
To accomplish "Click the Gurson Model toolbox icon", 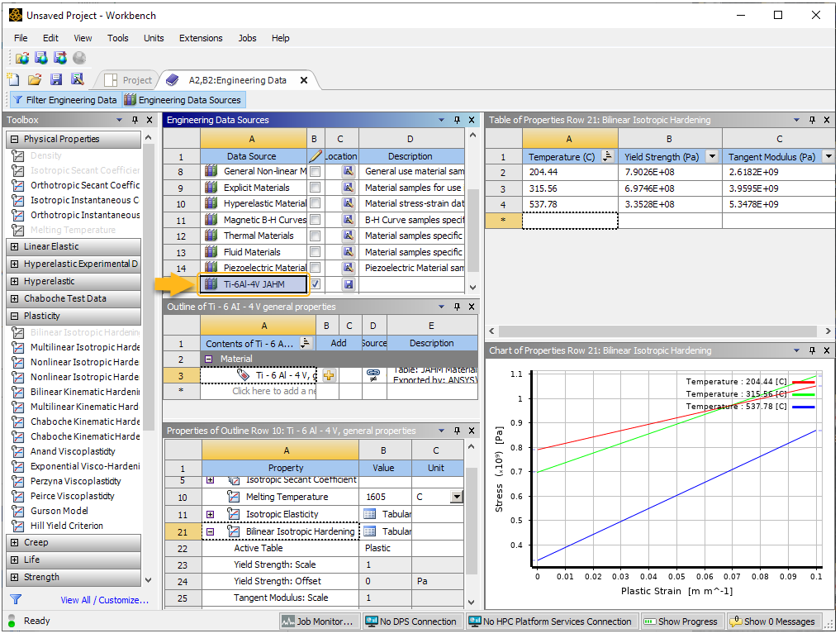I will click(18, 512).
